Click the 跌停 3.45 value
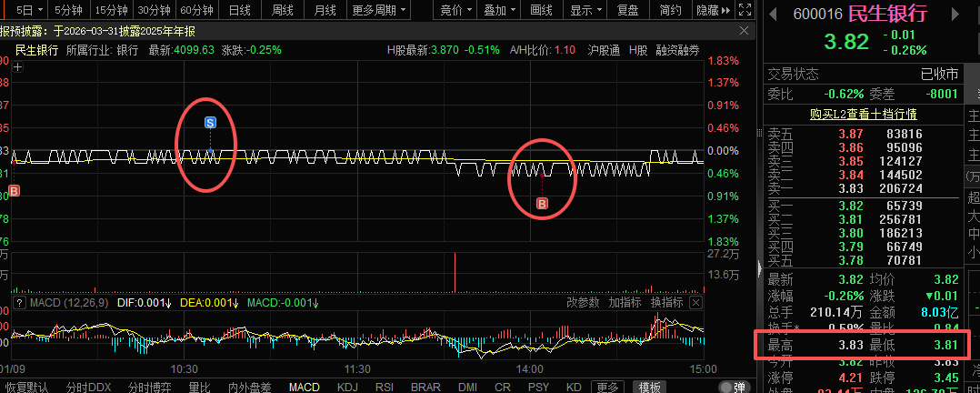The height and width of the screenshot is (393, 980). coord(946,378)
